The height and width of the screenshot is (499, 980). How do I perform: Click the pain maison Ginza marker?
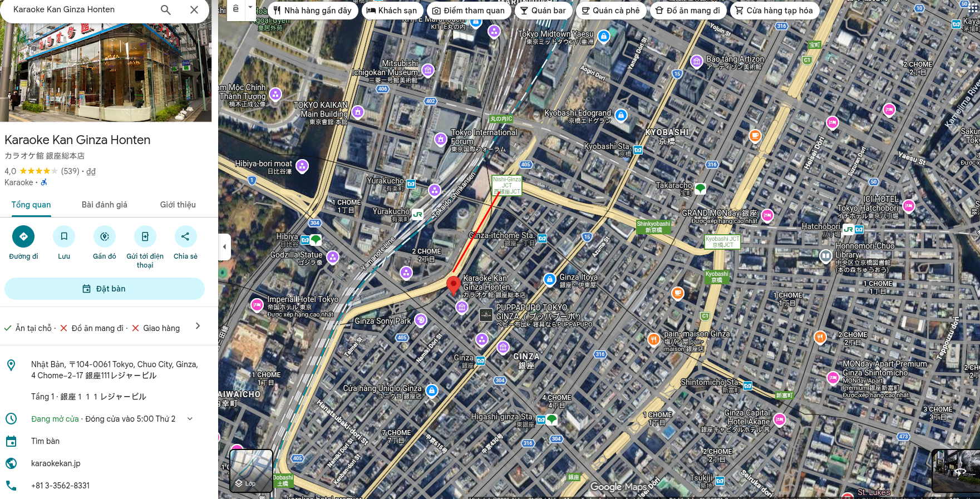[x=654, y=339]
